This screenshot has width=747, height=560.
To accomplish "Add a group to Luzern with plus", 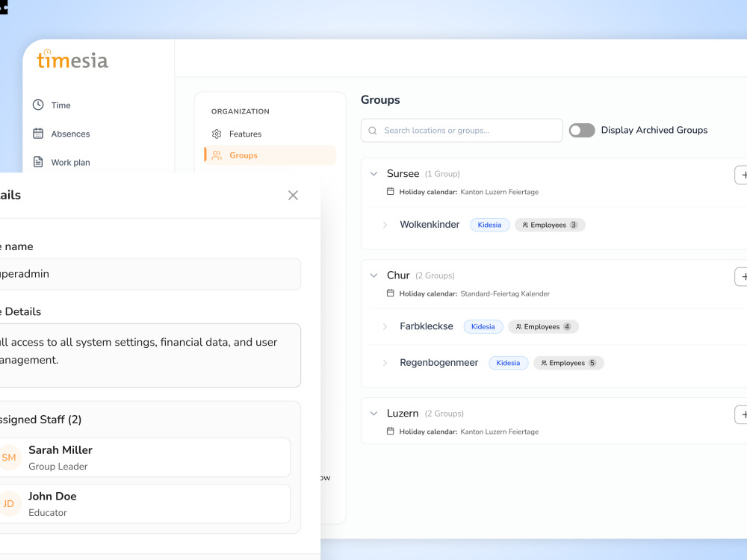I will (x=741, y=414).
